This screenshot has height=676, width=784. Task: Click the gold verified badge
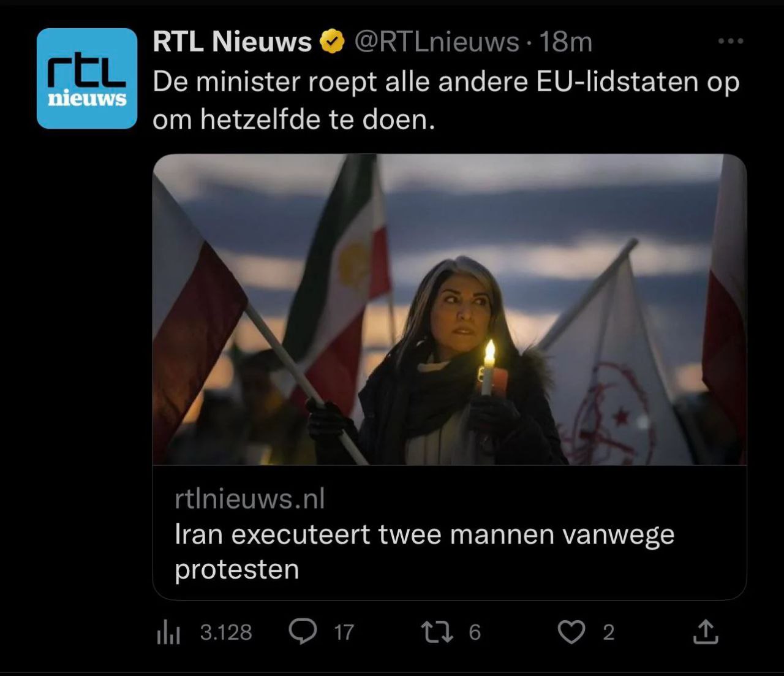coord(333,42)
